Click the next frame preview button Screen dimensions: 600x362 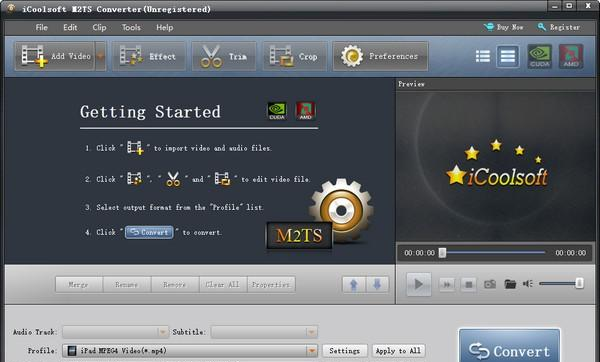447,284
